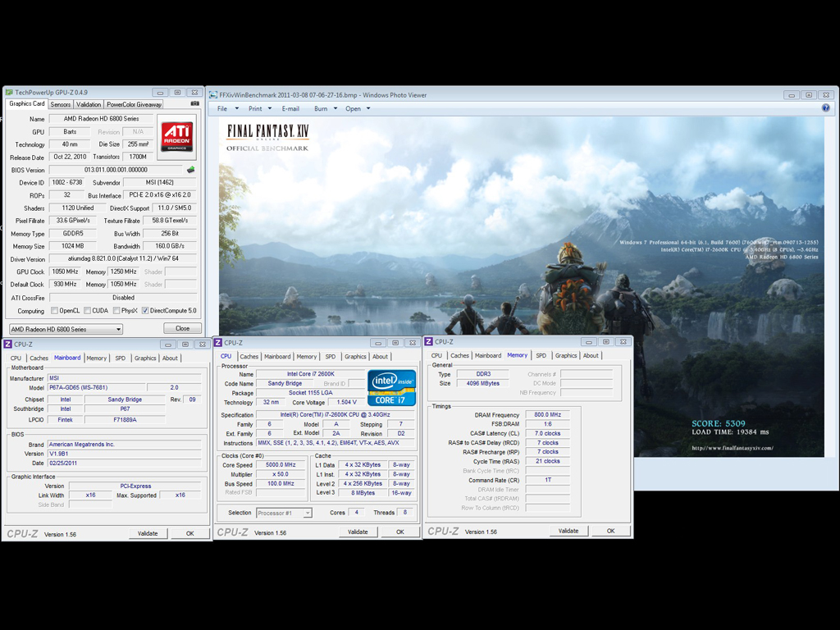Click Validate in the CPU-Z CPU window
This screenshot has width=840, height=630.
[x=358, y=532]
